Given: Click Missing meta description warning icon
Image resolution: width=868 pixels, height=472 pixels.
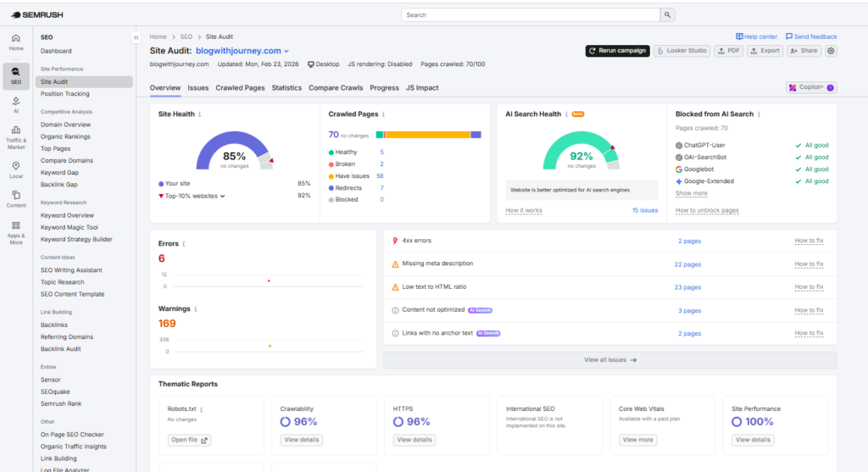Looking at the screenshot, I should [x=395, y=264].
